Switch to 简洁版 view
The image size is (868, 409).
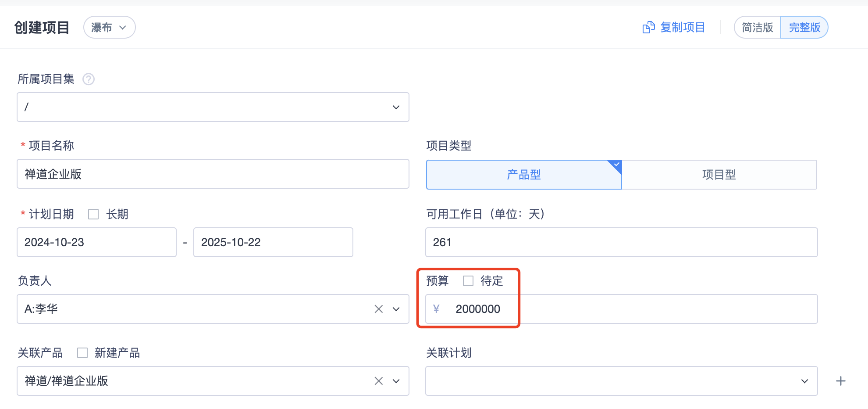coord(757,28)
